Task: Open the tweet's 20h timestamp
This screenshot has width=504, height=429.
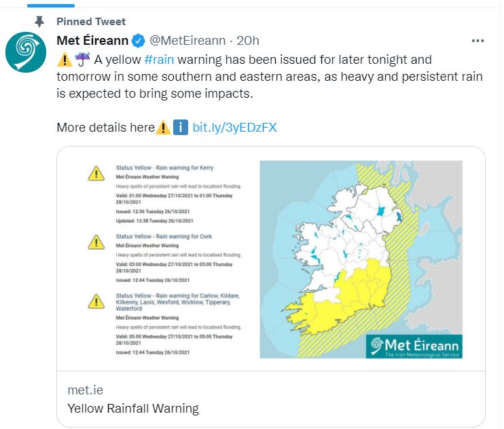Action: (x=247, y=41)
